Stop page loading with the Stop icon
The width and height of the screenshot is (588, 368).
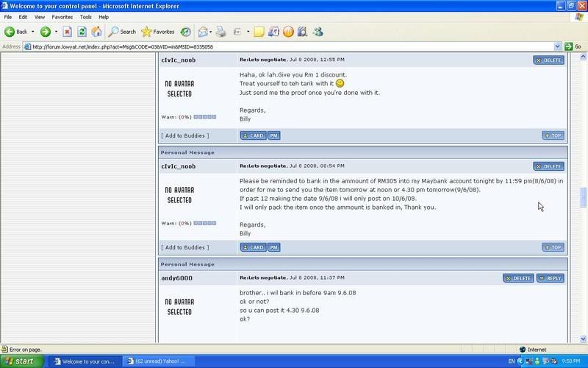pyautogui.click(x=67, y=32)
